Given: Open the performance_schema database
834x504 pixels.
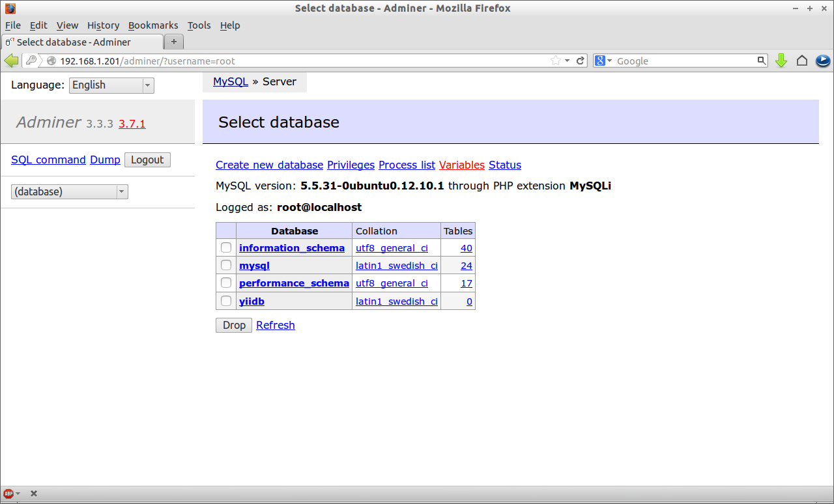Looking at the screenshot, I should [294, 283].
